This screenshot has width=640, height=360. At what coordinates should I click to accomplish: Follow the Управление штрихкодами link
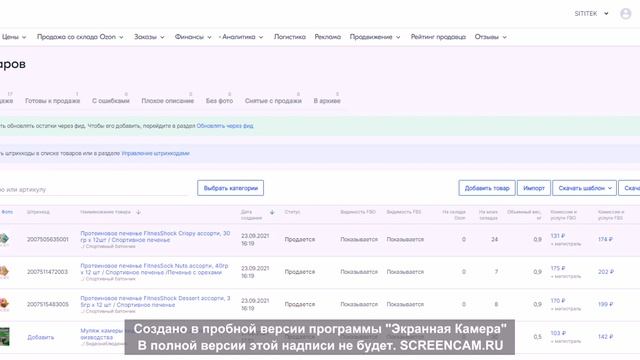tap(155, 153)
